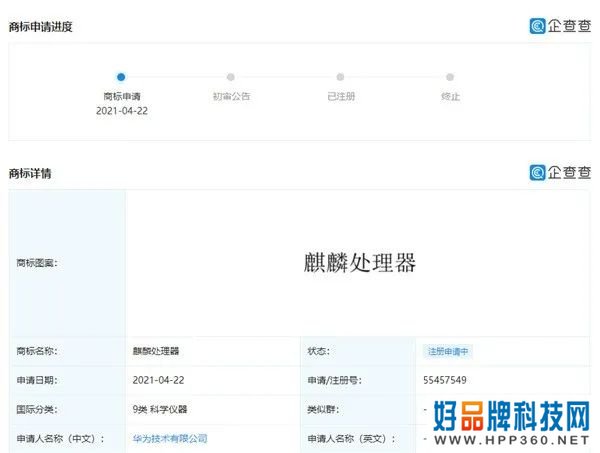Click the 申请/注册号 row label

(334, 380)
